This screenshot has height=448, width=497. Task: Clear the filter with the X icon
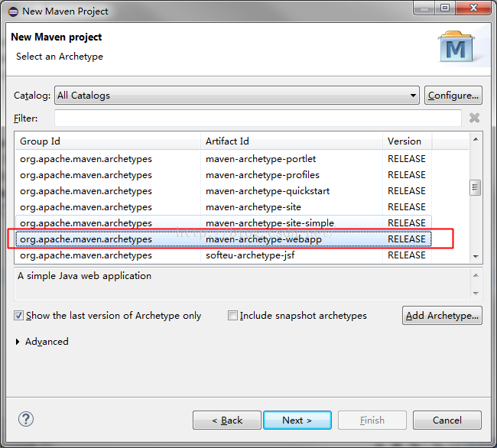pos(474,118)
